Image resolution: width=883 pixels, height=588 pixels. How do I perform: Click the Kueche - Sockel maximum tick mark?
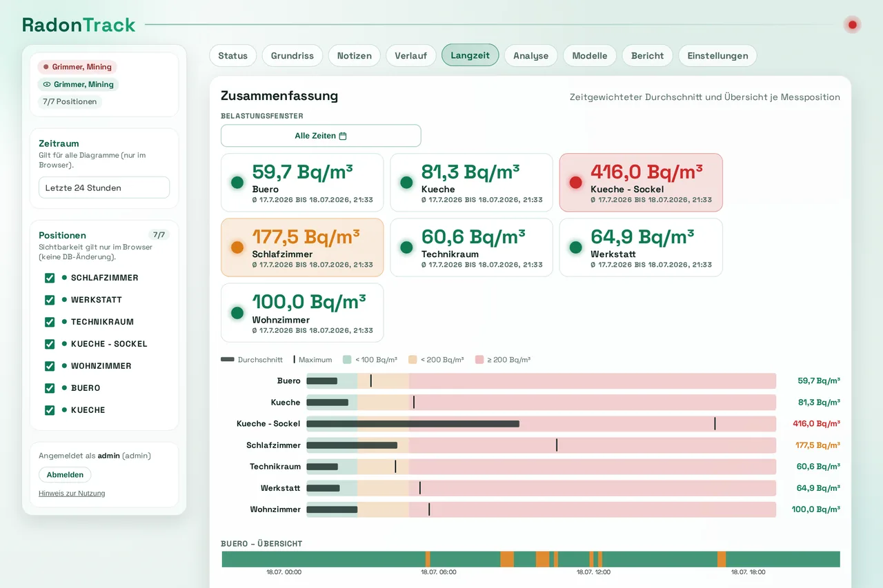715,424
